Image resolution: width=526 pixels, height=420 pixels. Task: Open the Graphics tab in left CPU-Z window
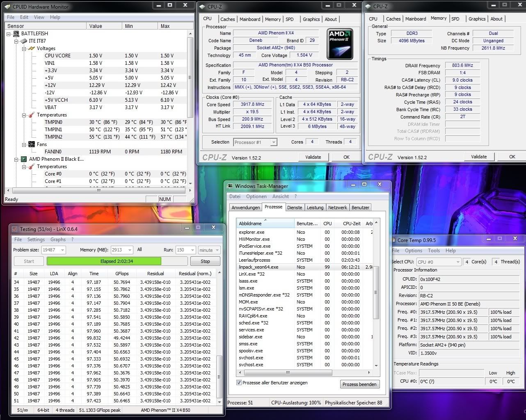coord(311,19)
